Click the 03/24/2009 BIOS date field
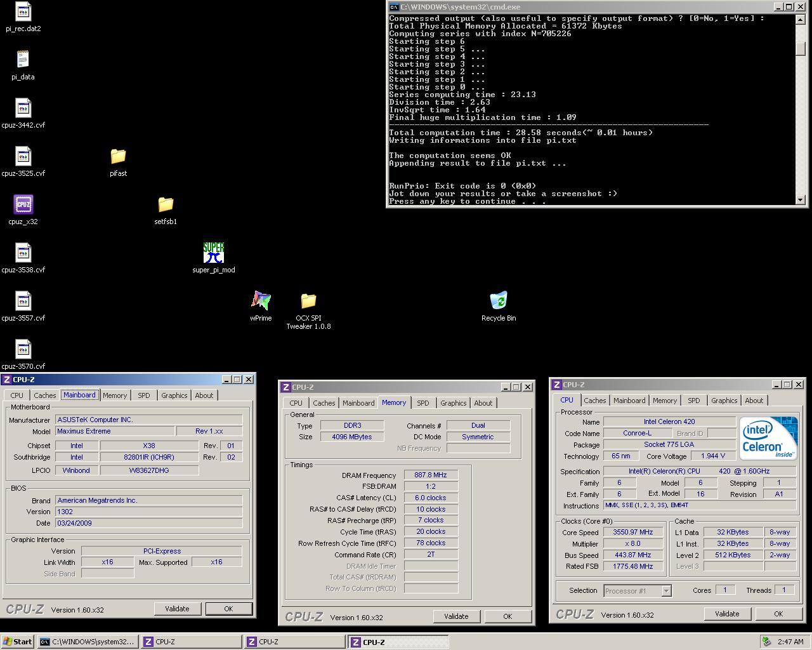This screenshot has width=812, height=650. 149,524
